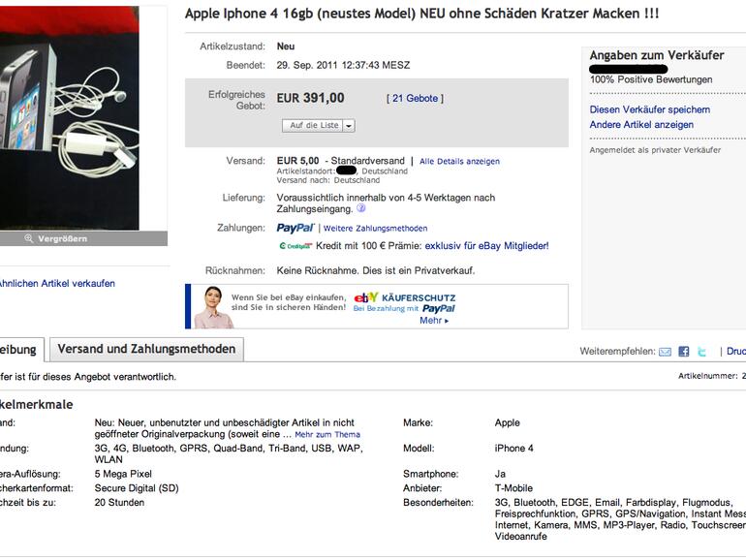
Task: Open 'Alle Details anzeigen' shipping link
Action: (x=459, y=161)
